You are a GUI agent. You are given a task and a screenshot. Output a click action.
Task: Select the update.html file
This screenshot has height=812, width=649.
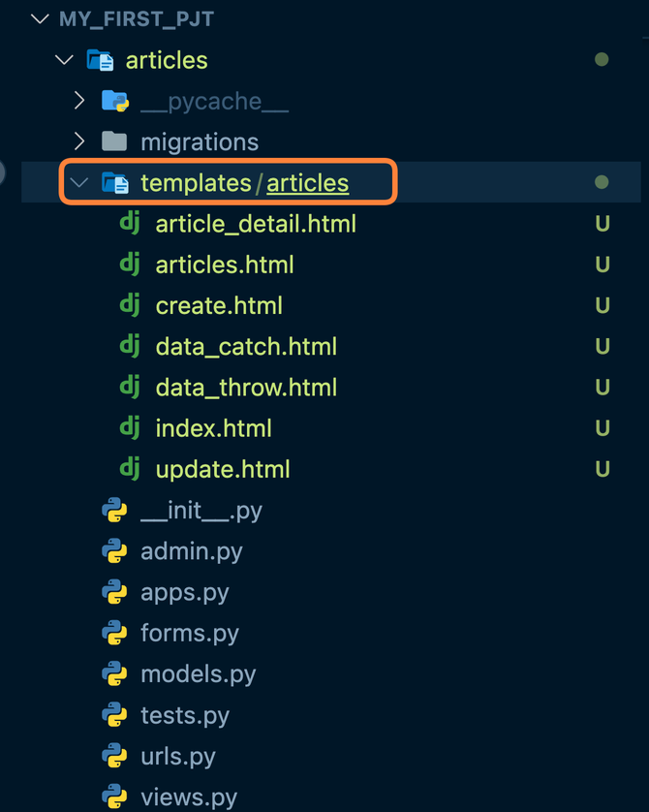coord(222,470)
